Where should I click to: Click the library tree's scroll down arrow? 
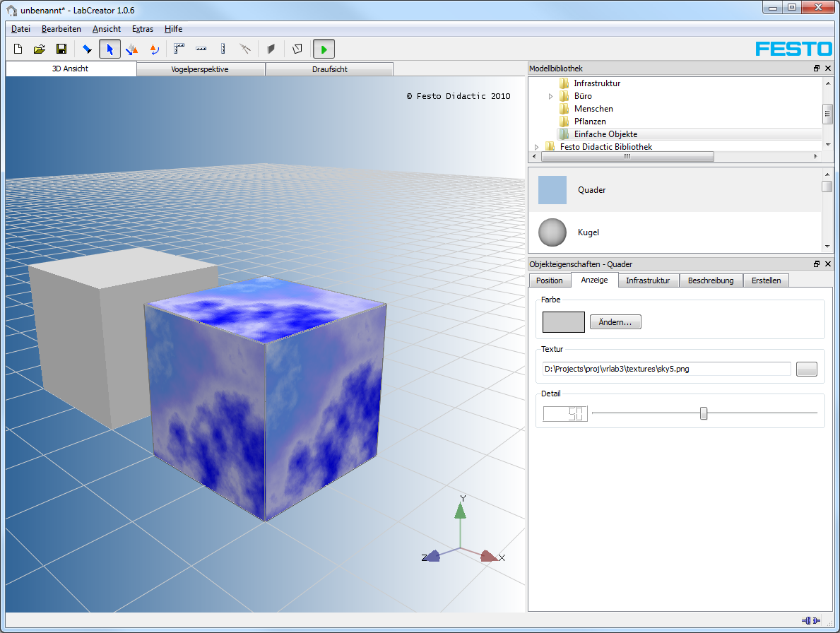828,145
